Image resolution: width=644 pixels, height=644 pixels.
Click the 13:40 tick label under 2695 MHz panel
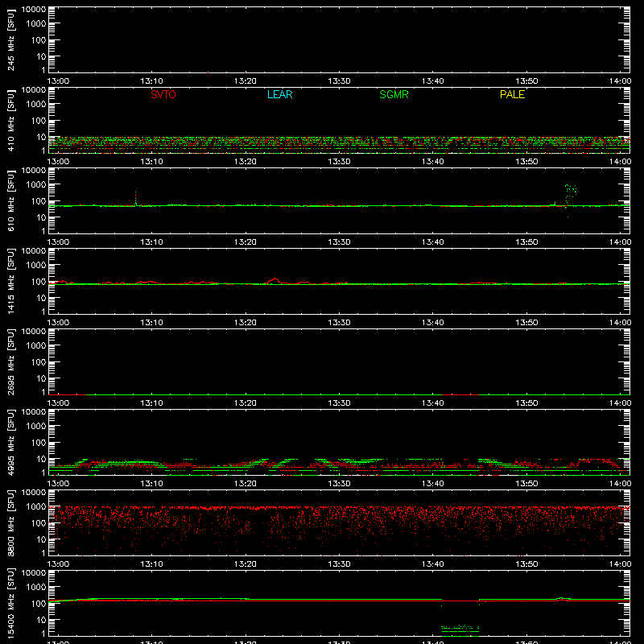coord(433,403)
